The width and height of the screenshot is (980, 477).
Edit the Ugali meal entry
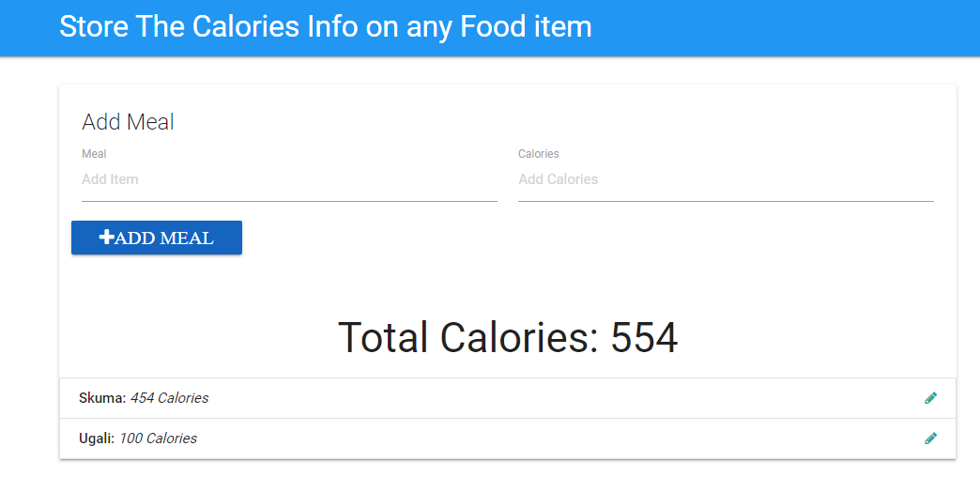point(930,439)
